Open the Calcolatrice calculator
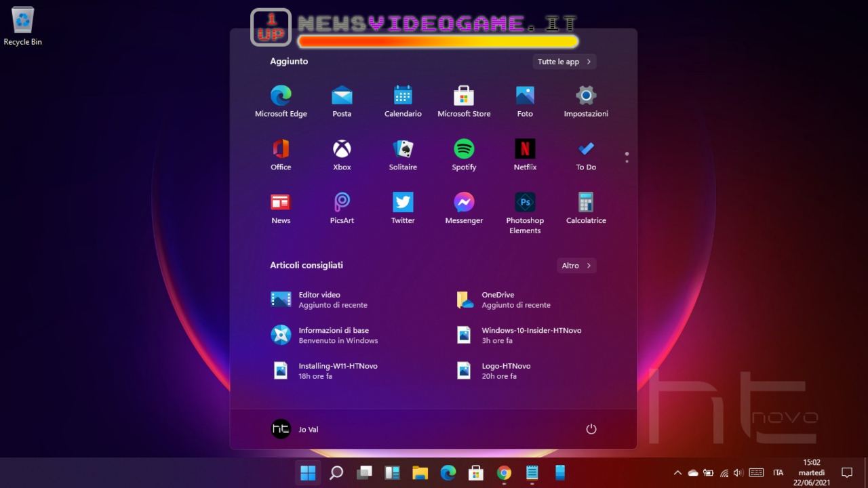The image size is (868, 488). coord(586,209)
